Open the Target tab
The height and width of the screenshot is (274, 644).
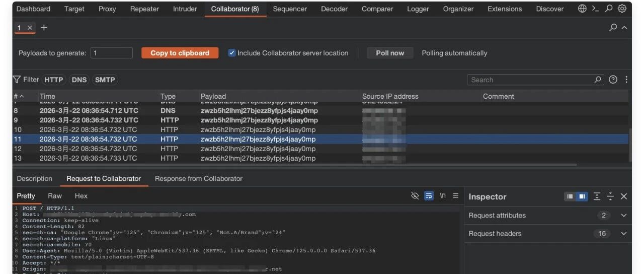click(74, 9)
